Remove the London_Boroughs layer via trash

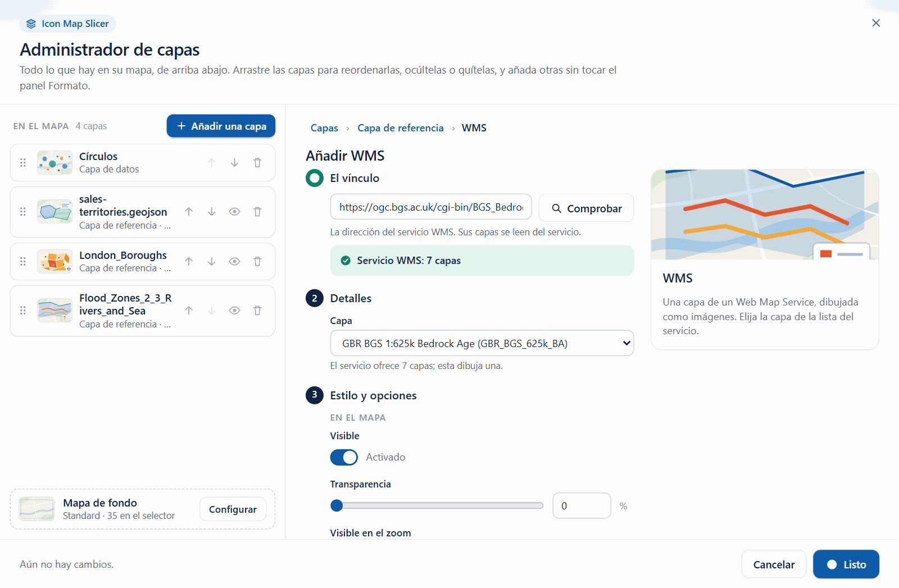tap(257, 261)
